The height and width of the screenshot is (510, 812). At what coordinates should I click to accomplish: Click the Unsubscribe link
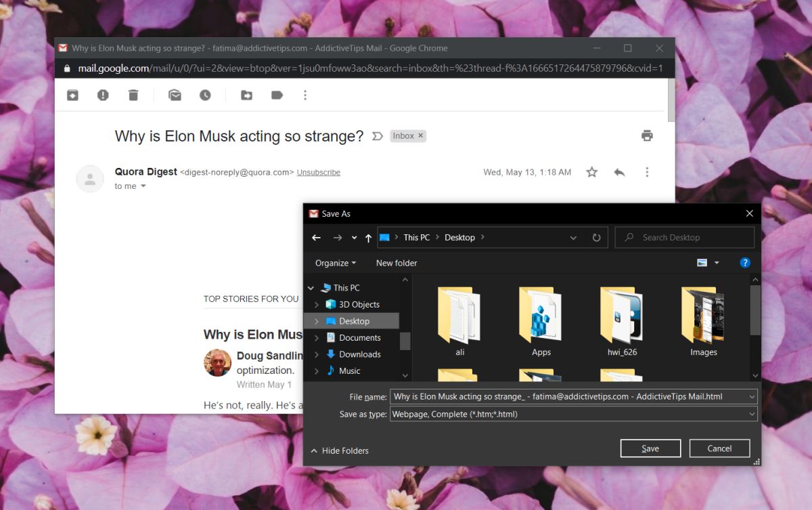click(x=319, y=173)
